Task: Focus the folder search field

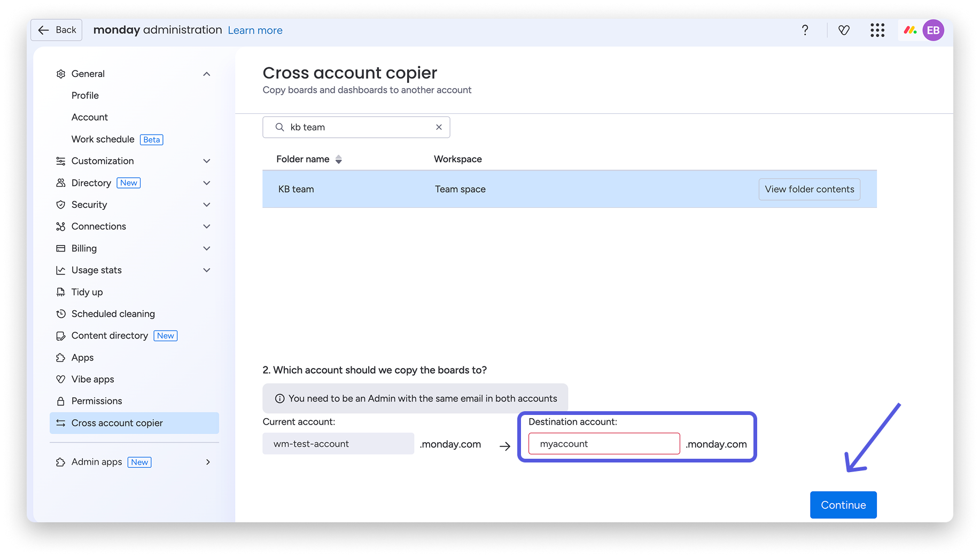Action: (356, 127)
